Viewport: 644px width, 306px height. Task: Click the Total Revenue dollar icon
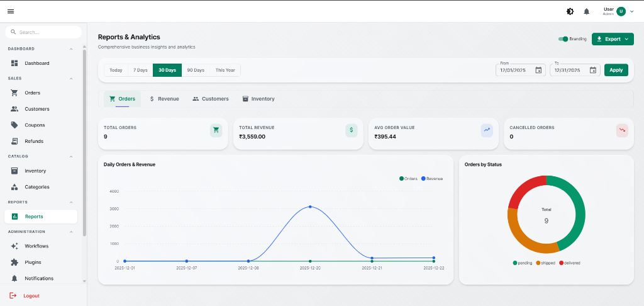[351, 130]
